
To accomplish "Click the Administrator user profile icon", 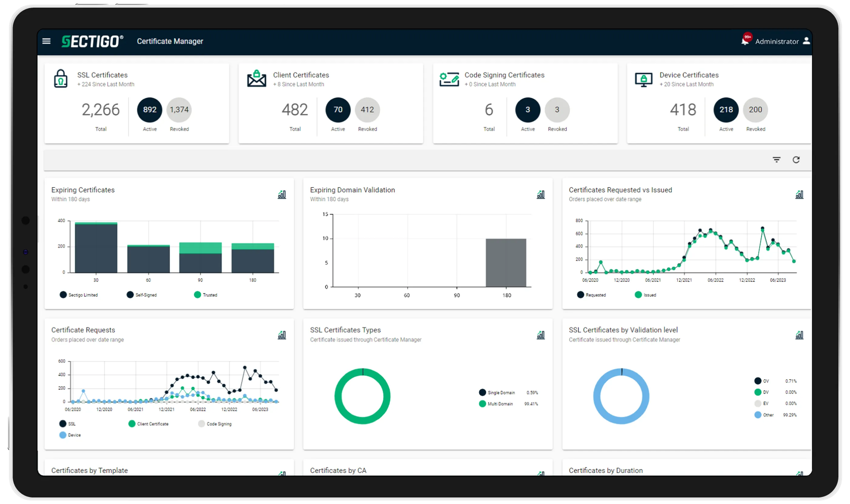I will [x=806, y=41].
